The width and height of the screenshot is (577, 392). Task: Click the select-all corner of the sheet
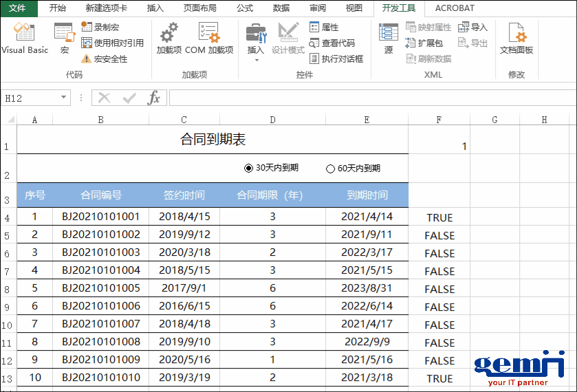tap(11, 119)
